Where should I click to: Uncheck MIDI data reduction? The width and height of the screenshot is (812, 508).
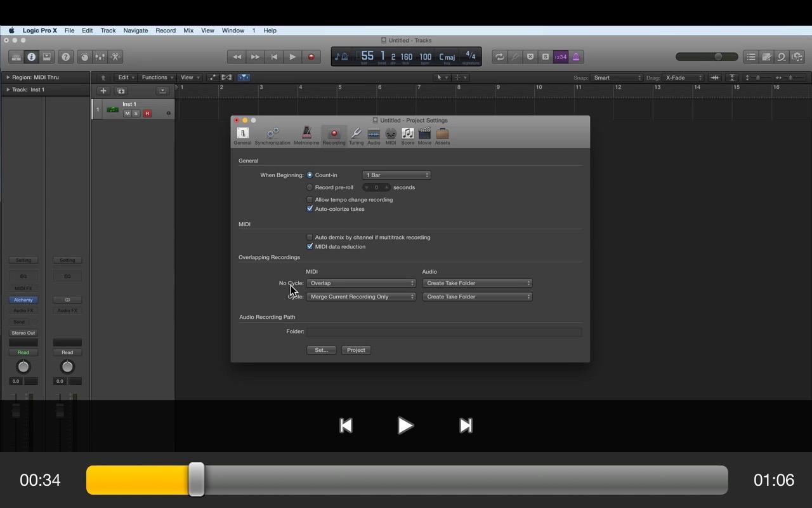pos(310,246)
